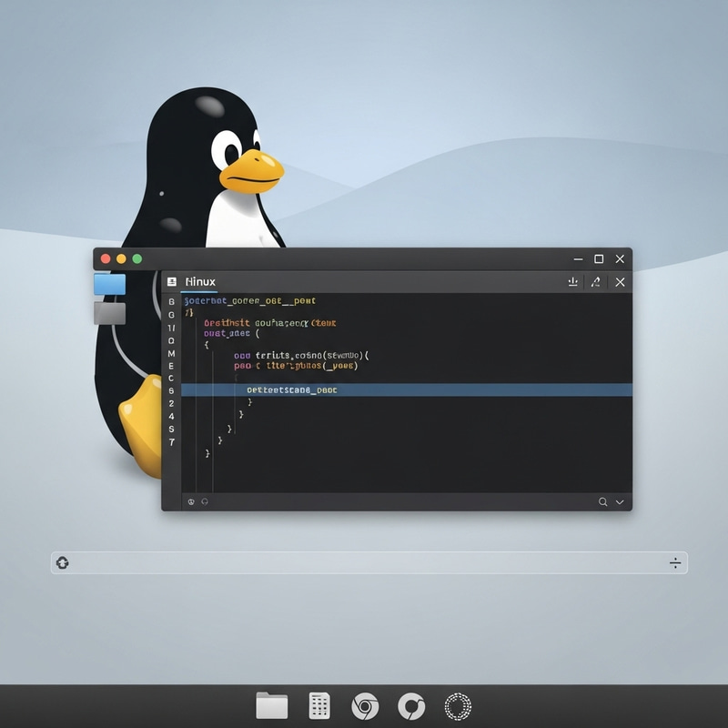Expand the chevron in editor status bar
728x728 pixels.
click(x=620, y=501)
